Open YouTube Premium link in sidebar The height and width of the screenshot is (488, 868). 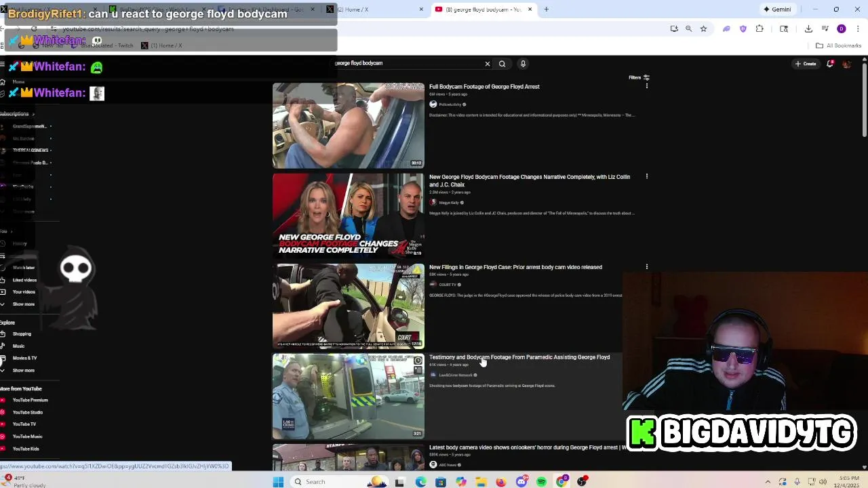tap(30, 400)
